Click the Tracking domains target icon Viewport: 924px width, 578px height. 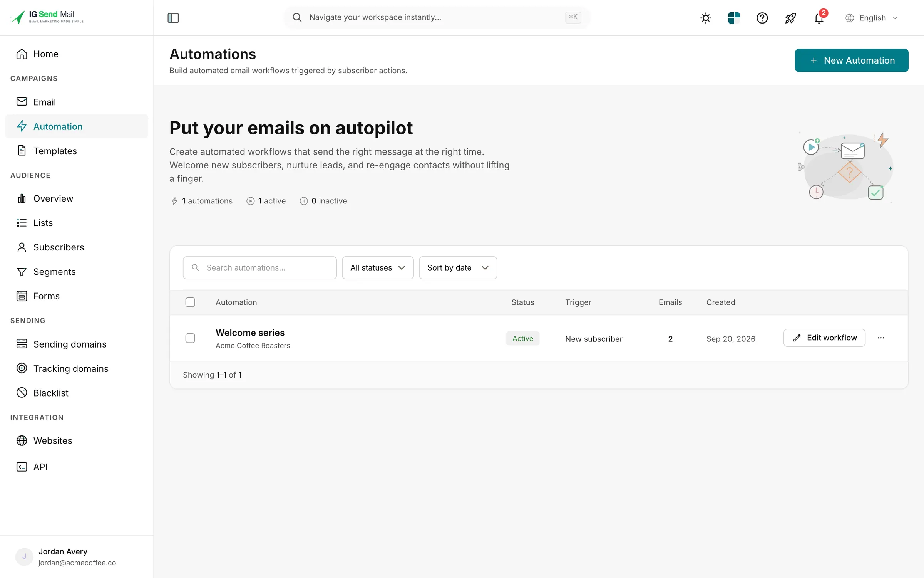[x=22, y=368]
